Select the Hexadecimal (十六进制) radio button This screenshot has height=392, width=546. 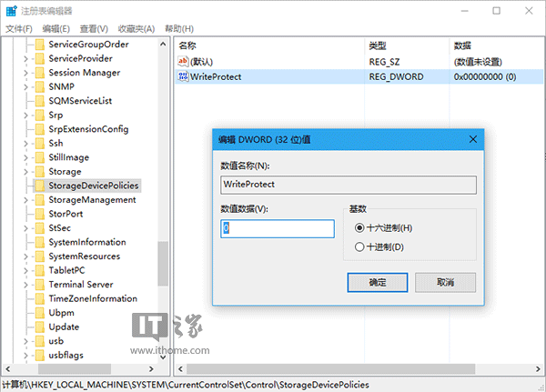click(359, 228)
